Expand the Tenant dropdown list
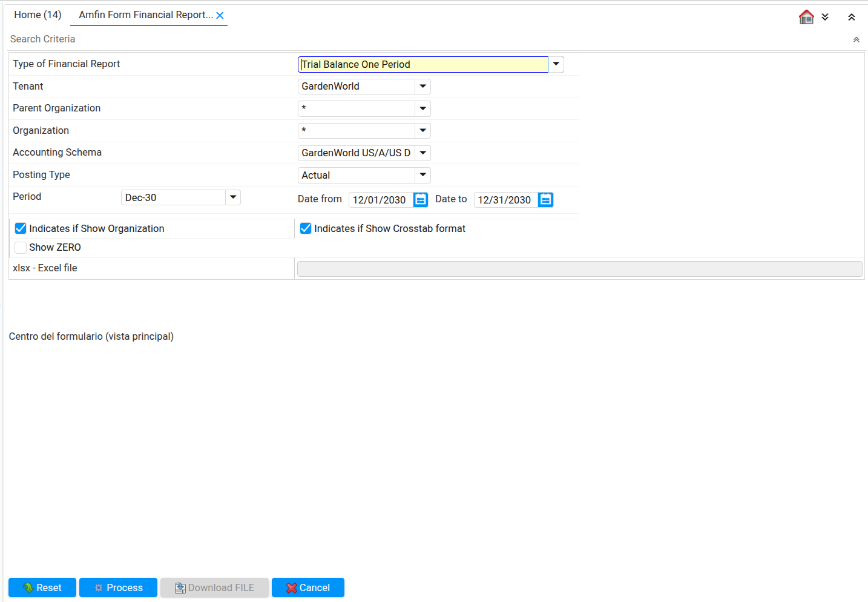Image resolution: width=868 pixels, height=602 pixels. point(422,87)
